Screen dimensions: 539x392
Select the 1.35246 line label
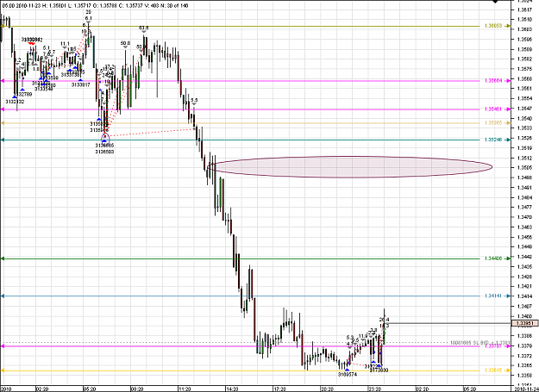493,140
